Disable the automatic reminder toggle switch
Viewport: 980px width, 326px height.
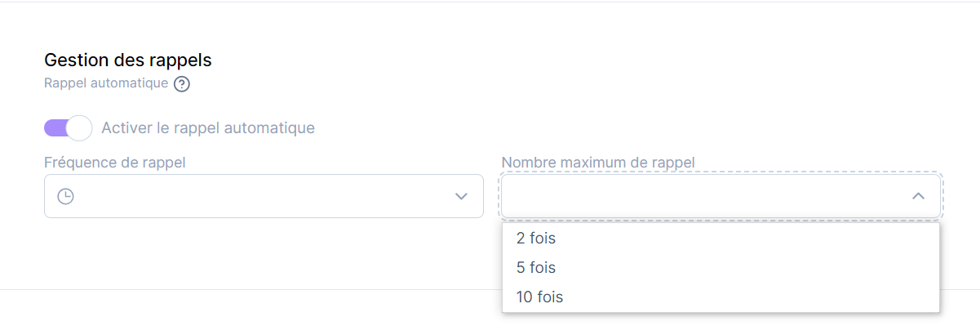pyautogui.click(x=68, y=127)
